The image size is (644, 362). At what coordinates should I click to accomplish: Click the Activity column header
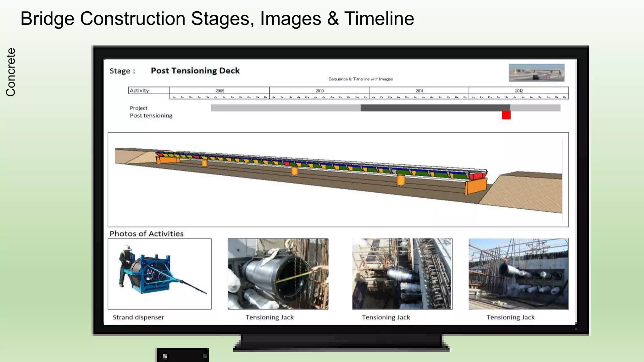[x=139, y=90]
